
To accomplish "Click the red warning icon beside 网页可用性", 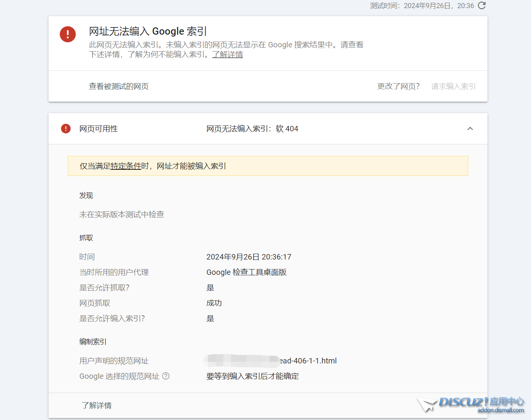I will [x=66, y=129].
